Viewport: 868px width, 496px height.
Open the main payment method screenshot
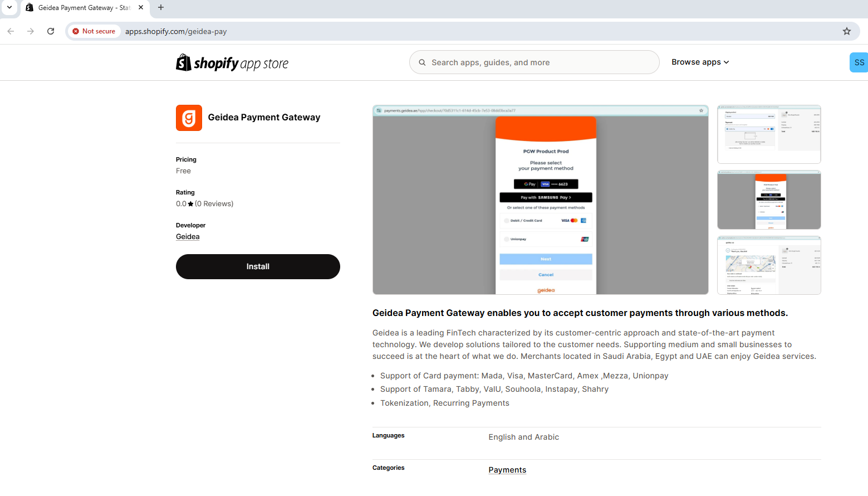541,200
